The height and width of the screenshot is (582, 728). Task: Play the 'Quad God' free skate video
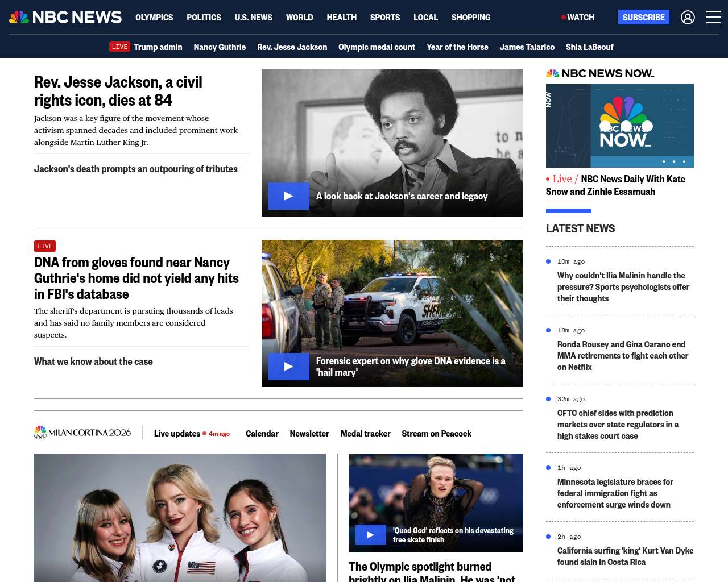[x=370, y=535]
